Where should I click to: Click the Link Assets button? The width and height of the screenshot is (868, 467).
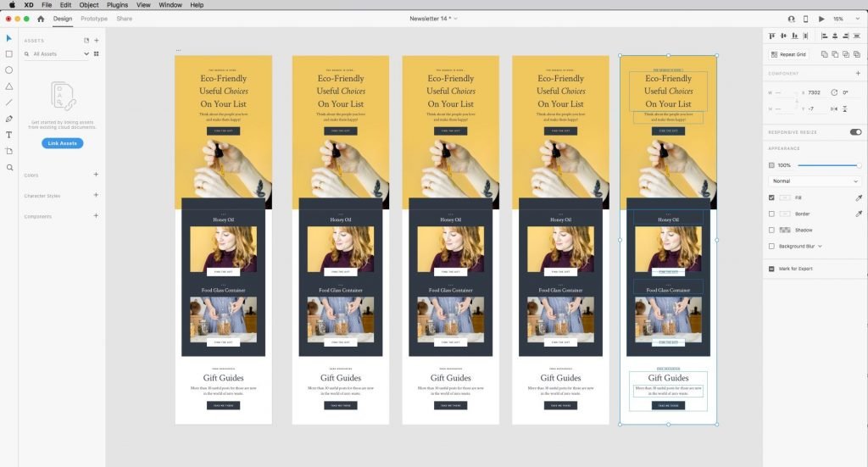click(x=62, y=143)
